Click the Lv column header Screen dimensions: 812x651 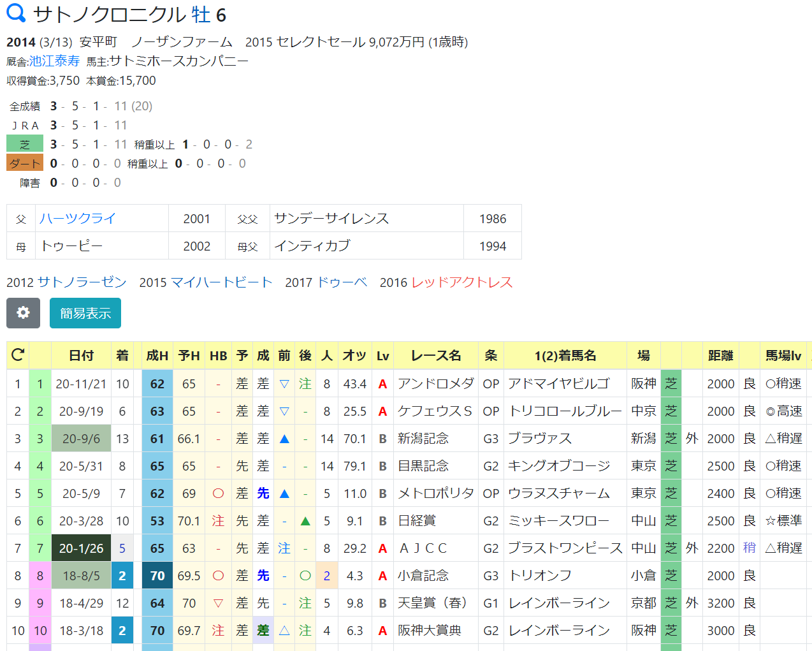click(382, 356)
